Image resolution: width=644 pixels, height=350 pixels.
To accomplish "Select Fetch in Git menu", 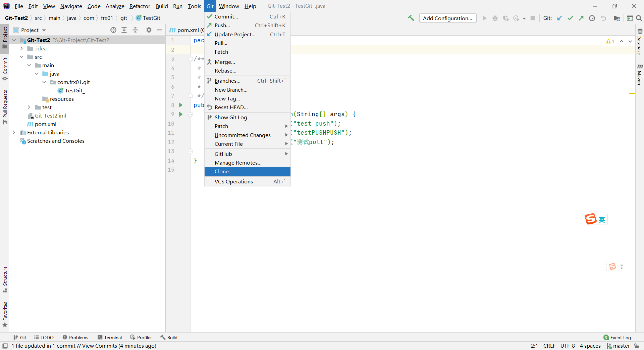I will 248,52.
